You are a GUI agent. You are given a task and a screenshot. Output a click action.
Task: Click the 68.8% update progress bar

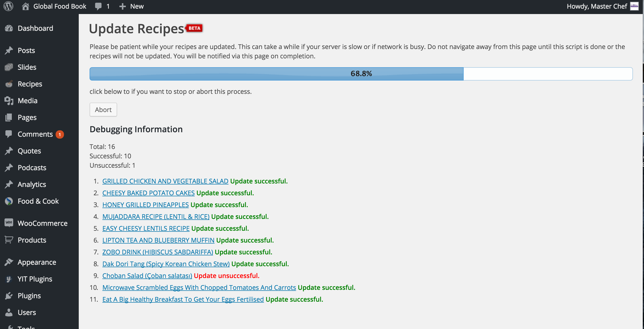pos(361,74)
